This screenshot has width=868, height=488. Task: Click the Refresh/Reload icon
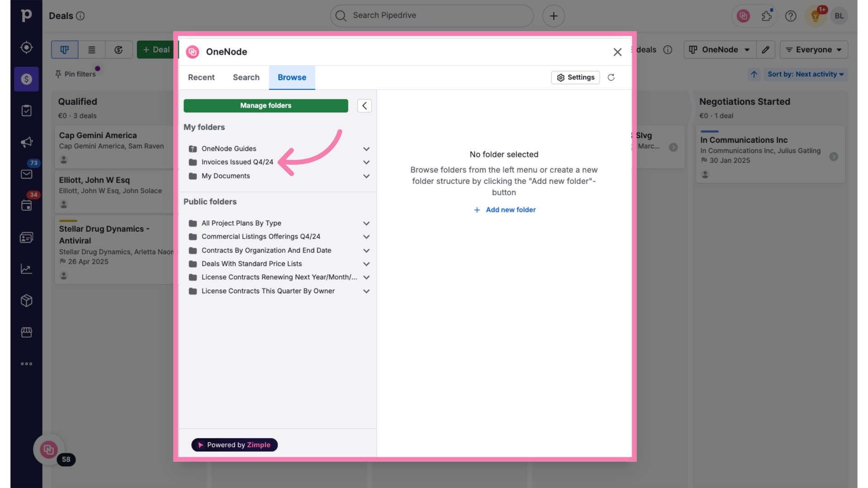610,77
